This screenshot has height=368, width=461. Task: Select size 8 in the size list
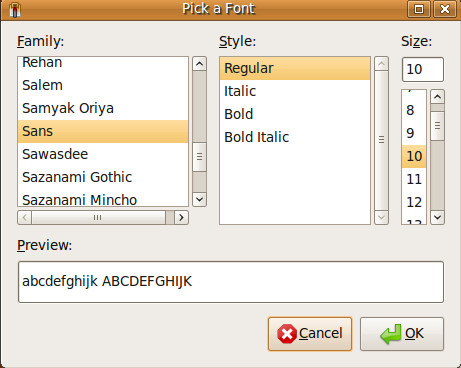414,110
